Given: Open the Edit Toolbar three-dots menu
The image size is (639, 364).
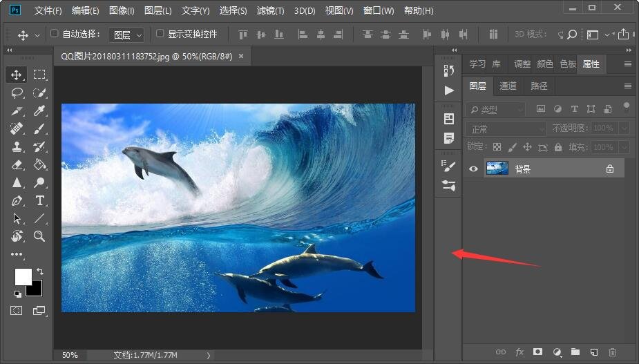Looking at the screenshot, I should (x=17, y=254).
